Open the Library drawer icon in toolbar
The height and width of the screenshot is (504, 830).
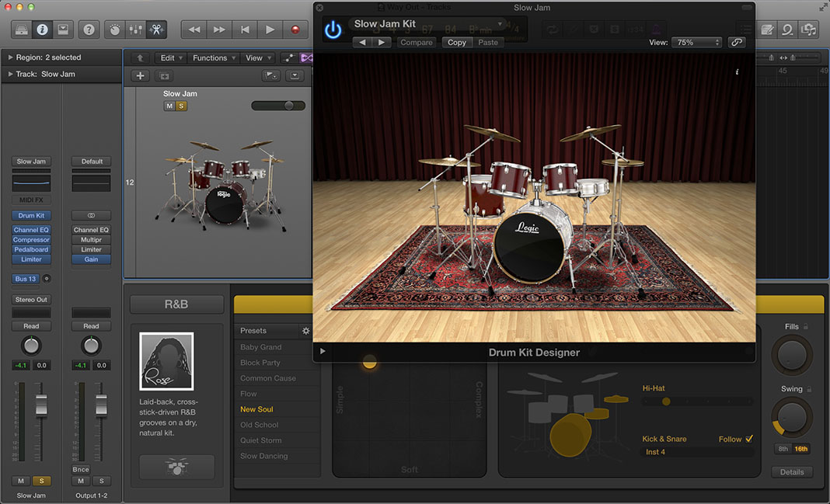(22, 30)
